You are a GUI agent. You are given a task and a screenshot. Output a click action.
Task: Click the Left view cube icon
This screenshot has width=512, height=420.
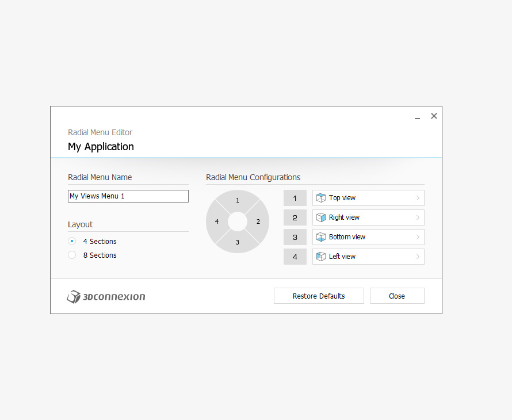click(x=321, y=257)
